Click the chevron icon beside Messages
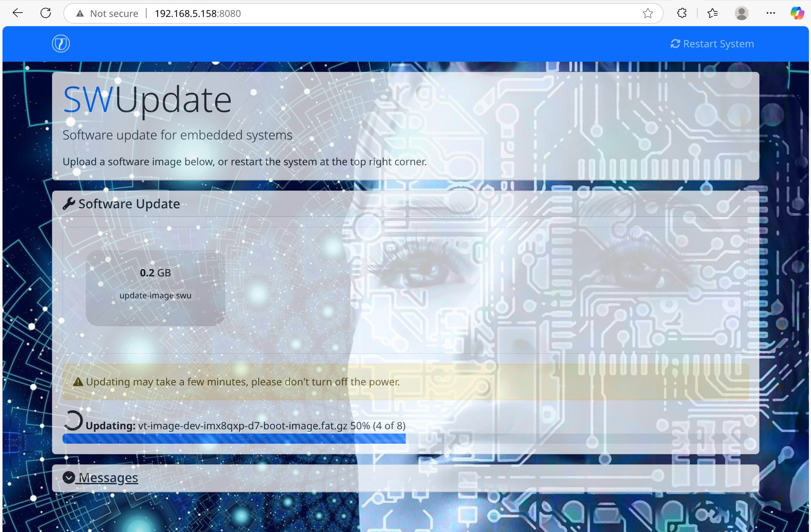The width and height of the screenshot is (811, 532). [x=69, y=477]
